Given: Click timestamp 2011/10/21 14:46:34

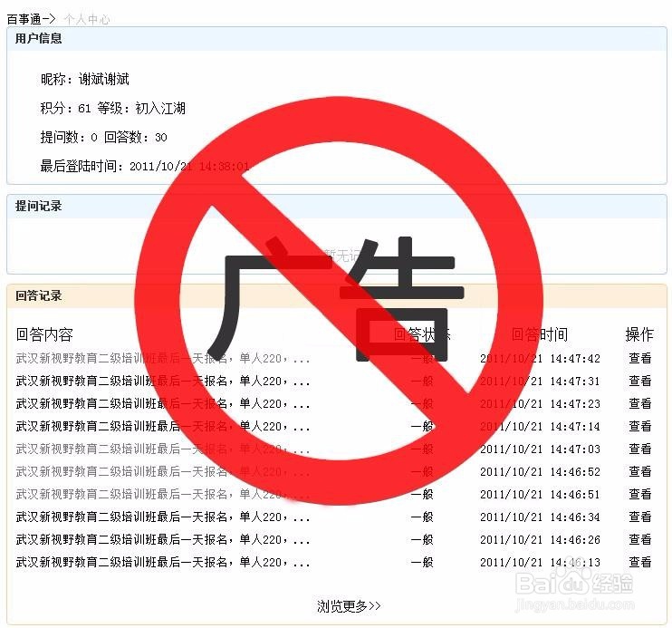Looking at the screenshot, I should 540,517.
